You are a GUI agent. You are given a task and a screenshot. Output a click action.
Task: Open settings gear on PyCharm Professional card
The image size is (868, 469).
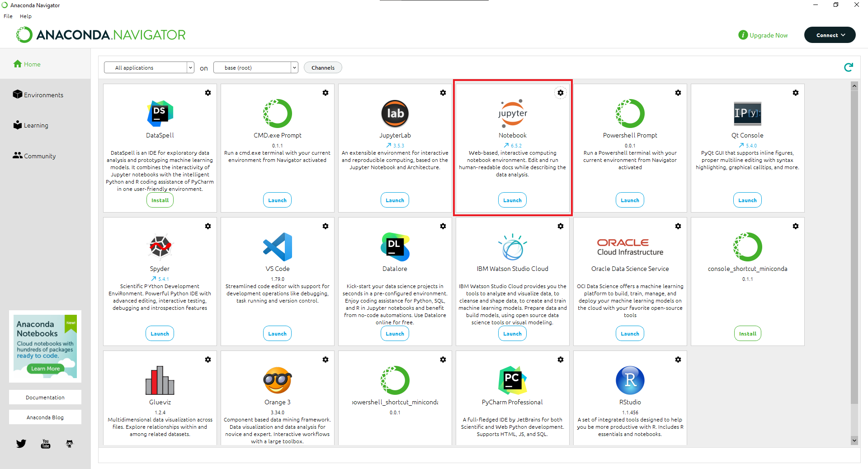pyautogui.click(x=561, y=360)
